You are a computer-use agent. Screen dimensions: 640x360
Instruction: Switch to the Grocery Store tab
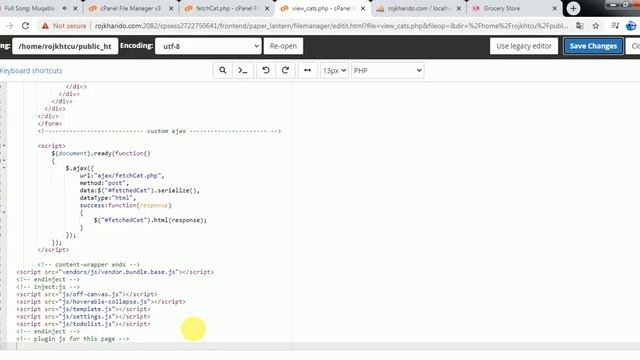pos(514,8)
